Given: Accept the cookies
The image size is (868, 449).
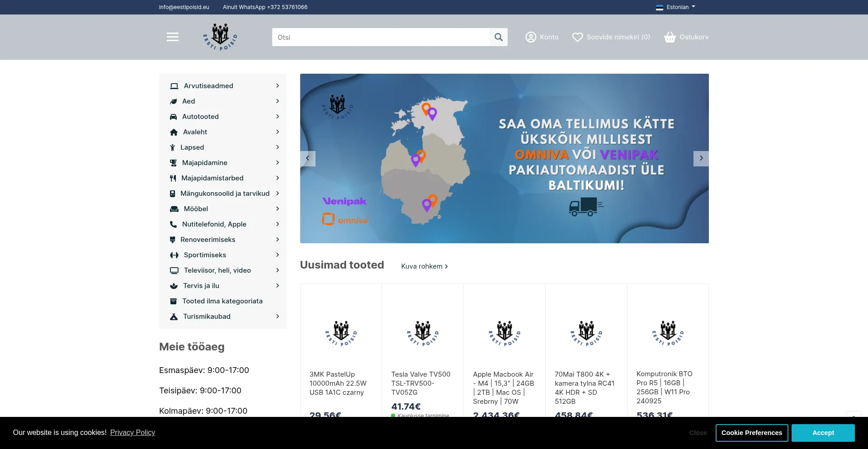Looking at the screenshot, I should tap(823, 433).
